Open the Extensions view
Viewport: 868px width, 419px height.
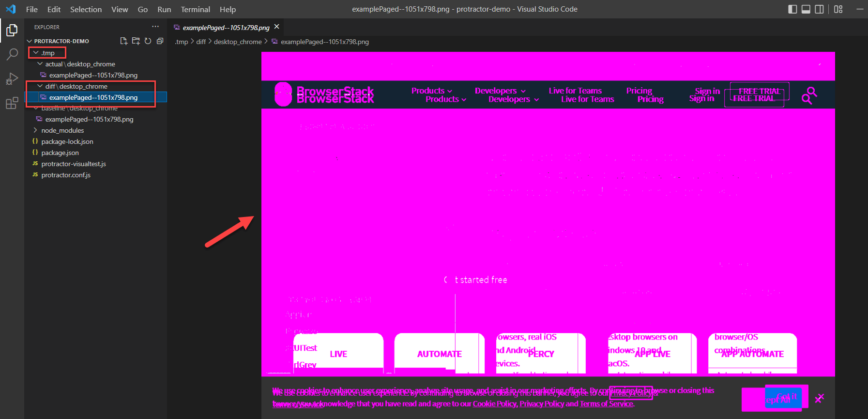[12, 103]
